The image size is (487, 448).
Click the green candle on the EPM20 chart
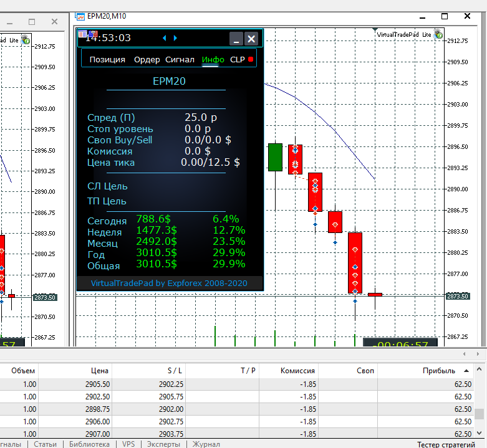[x=275, y=157]
